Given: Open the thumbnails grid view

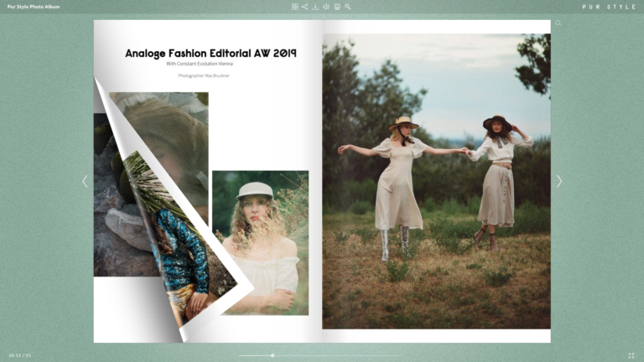Looking at the screenshot, I should pos(295,7).
